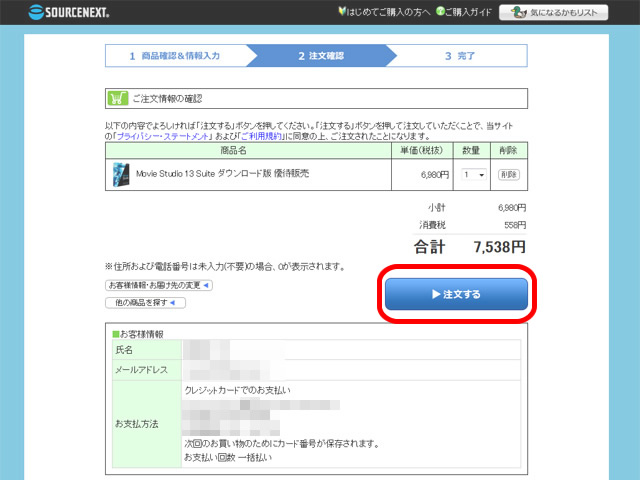Click the 小計 label
This screenshot has width=640, height=497.
tap(436, 208)
